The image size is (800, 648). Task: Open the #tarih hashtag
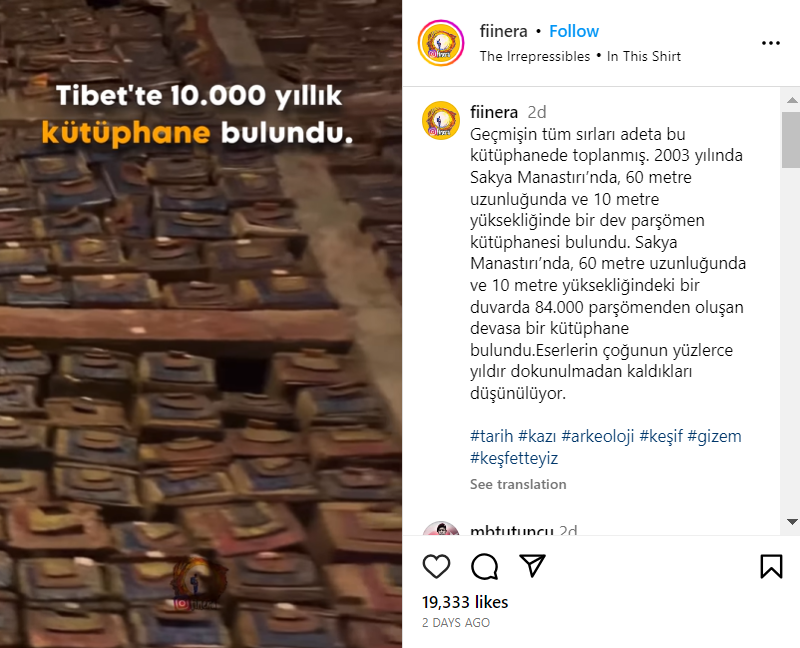[x=491, y=436]
